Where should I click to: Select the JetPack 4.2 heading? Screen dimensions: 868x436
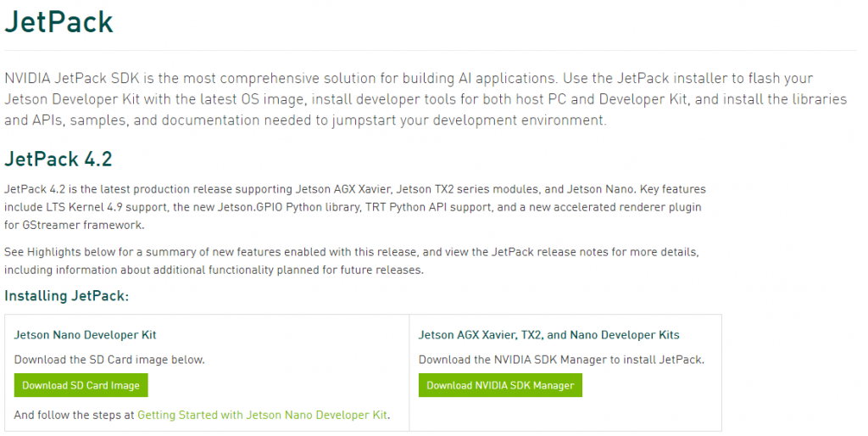[58, 159]
